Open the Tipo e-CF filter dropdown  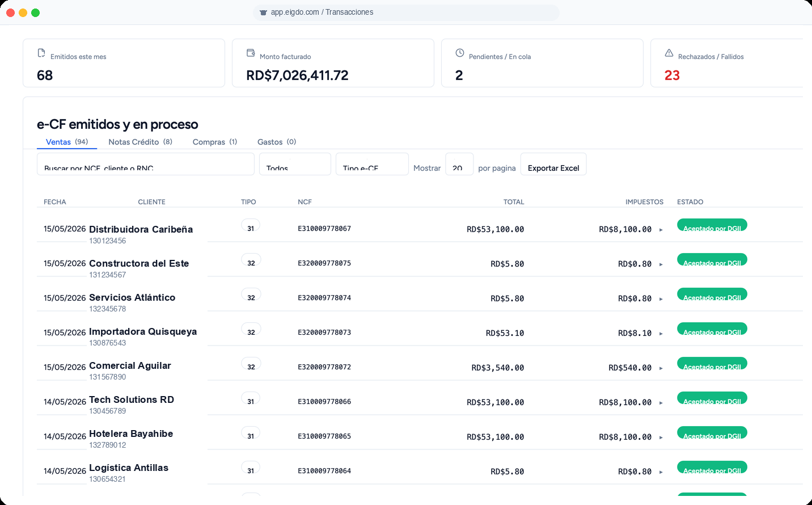(372, 164)
